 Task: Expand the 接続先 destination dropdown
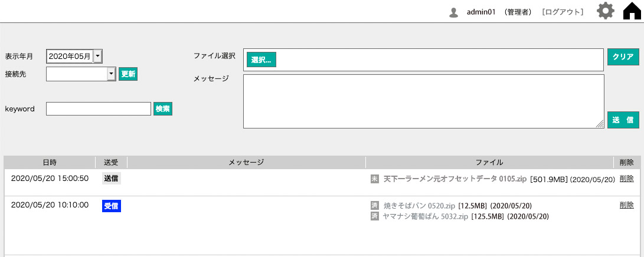click(x=111, y=74)
